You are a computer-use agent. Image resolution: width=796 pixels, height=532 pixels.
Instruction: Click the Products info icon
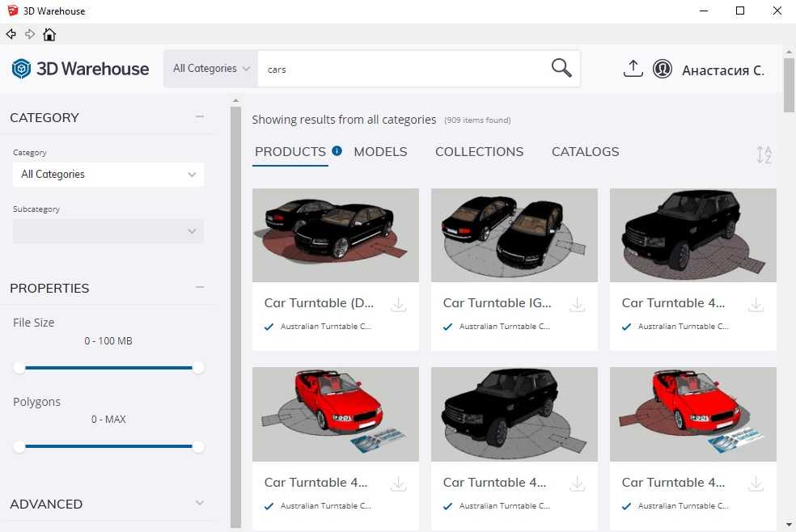[337, 150]
